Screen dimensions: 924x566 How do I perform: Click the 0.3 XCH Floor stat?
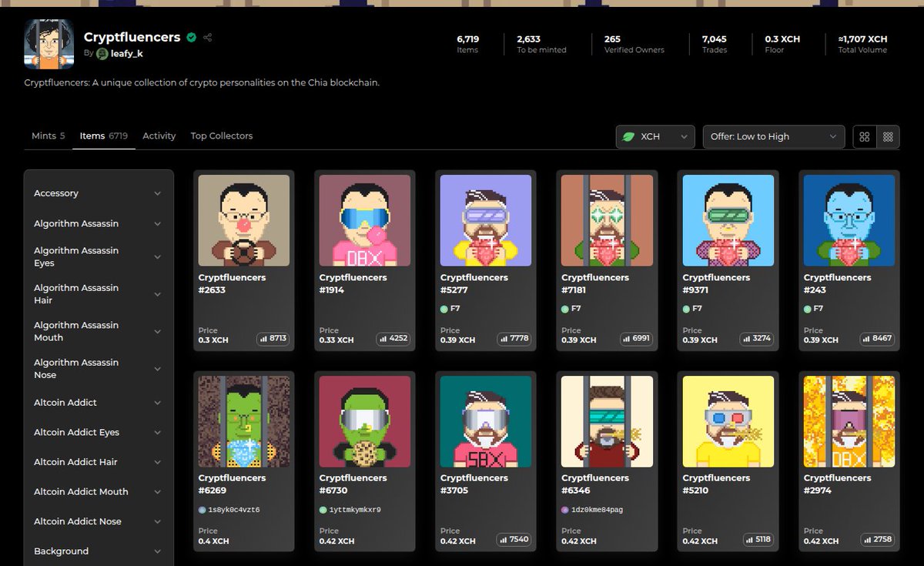click(782, 44)
